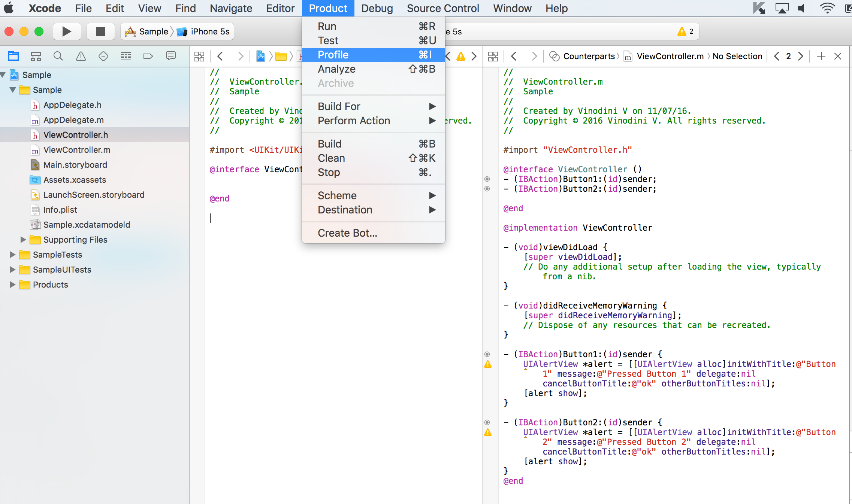
Task: Open the Source Control menu
Action: tap(443, 8)
